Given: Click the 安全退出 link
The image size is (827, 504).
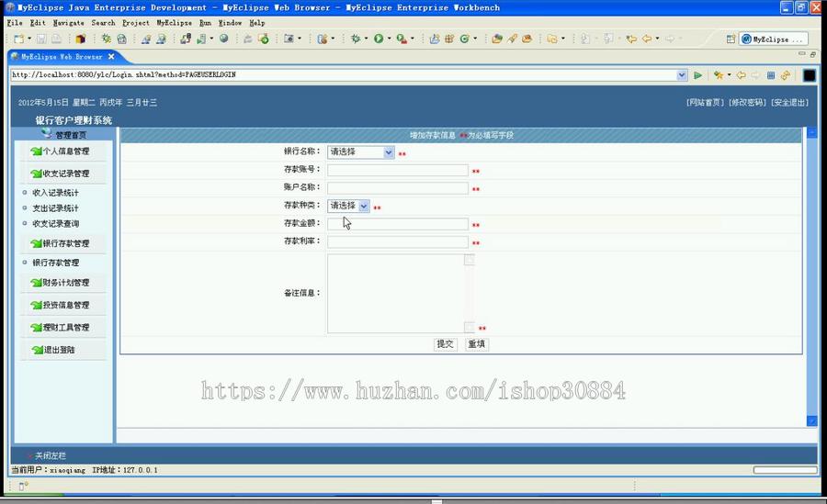Looking at the screenshot, I should [x=789, y=102].
